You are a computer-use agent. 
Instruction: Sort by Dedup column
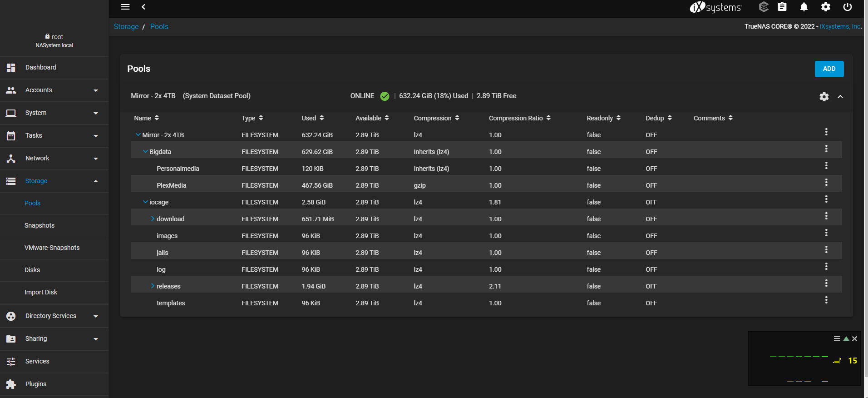pyautogui.click(x=659, y=118)
